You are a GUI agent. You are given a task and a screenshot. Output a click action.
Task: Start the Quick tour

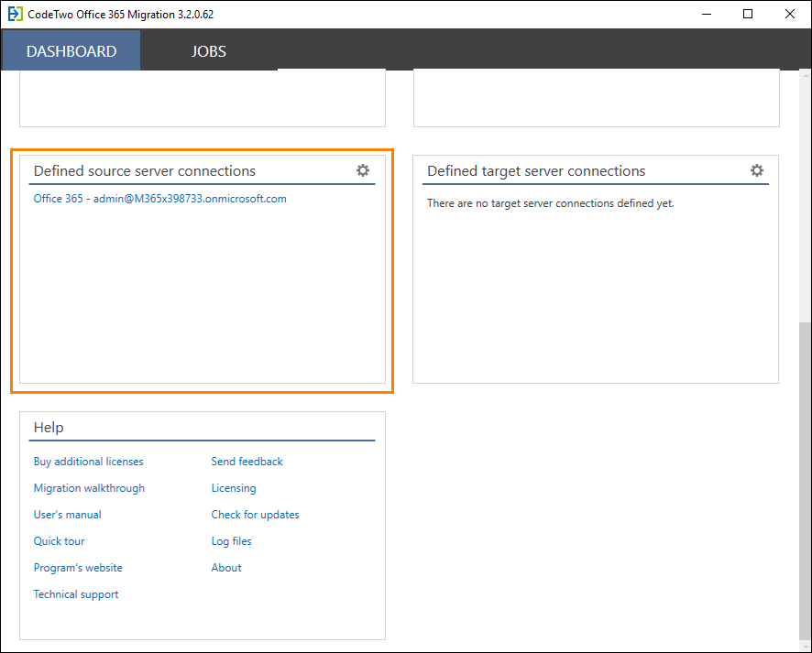tap(59, 541)
